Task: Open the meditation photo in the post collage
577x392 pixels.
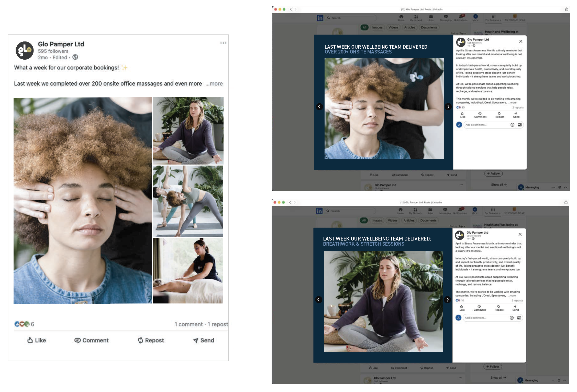Action: 188,131
